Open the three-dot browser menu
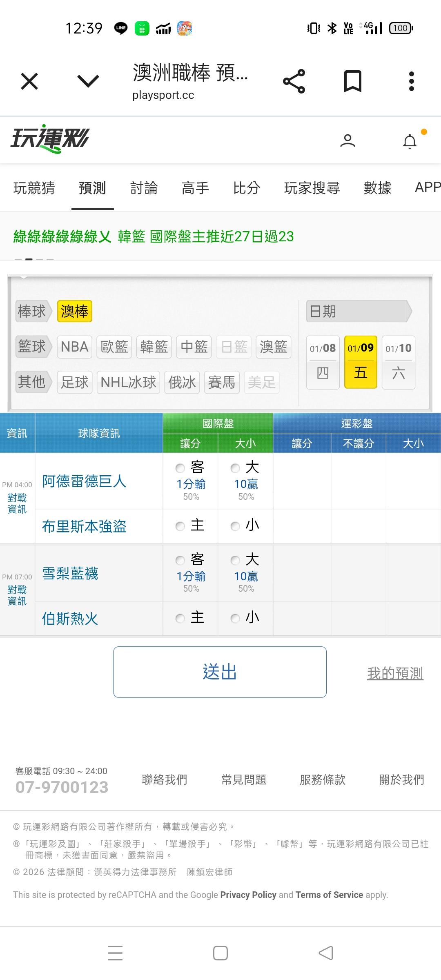Screen dimensions: 441x980 pyautogui.click(x=411, y=81)
